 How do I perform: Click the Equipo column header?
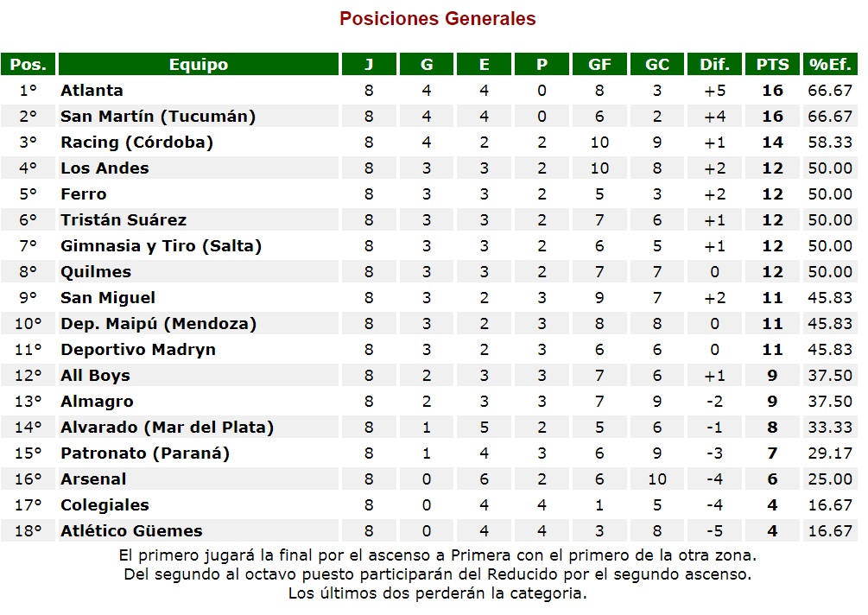198,65
